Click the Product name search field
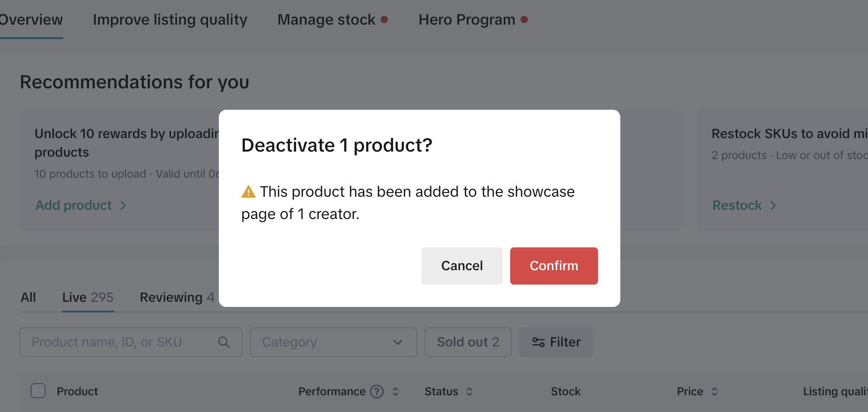This screenshot has width=868, height=412. click(121, 342)
